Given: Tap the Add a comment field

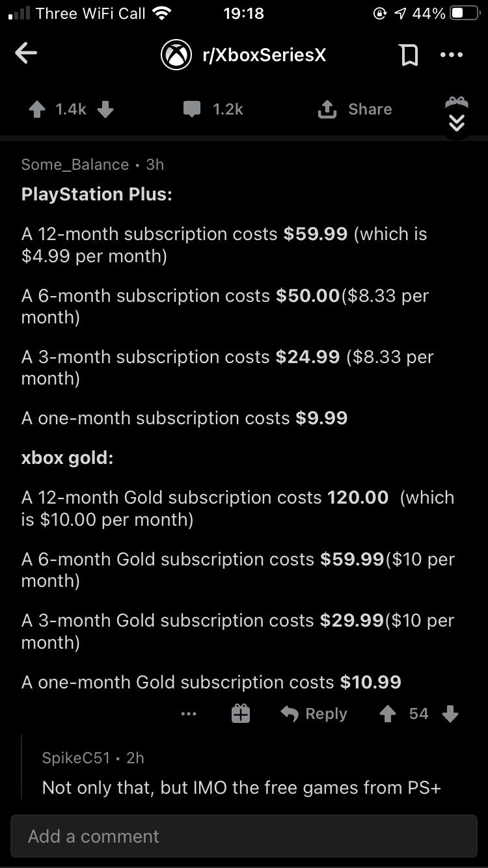Looking at the screenshot, I should coord(244,836).
